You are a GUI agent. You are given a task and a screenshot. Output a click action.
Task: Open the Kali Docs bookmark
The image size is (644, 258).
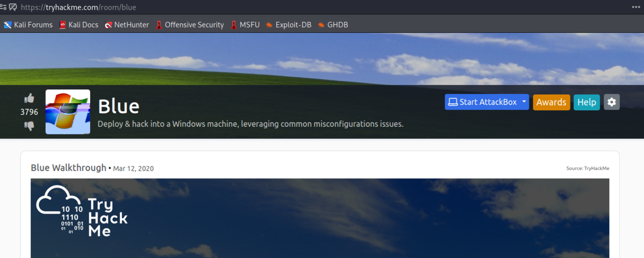(x=78, y=25)
